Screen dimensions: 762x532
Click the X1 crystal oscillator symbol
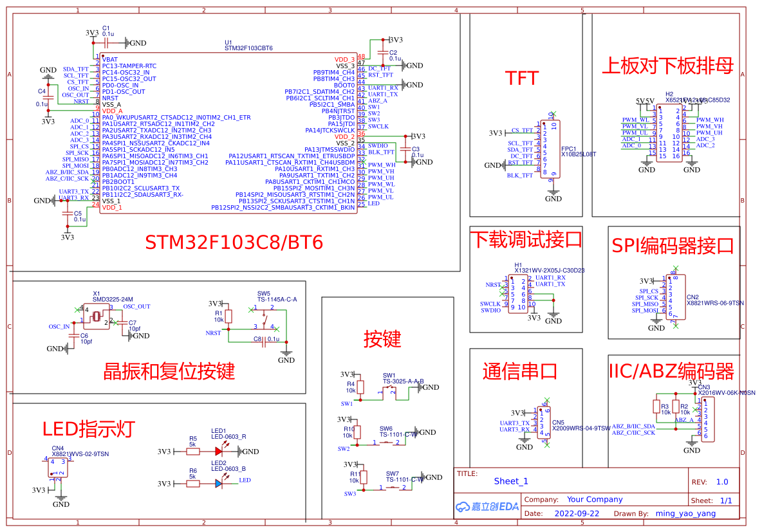pos(97,316)
